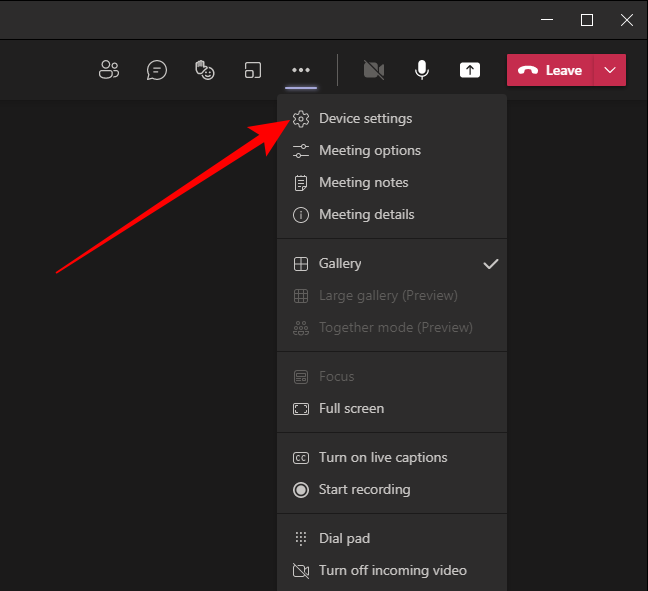Open Meeting notes
This screenshot has width=648, height=591.
(392, 183)
